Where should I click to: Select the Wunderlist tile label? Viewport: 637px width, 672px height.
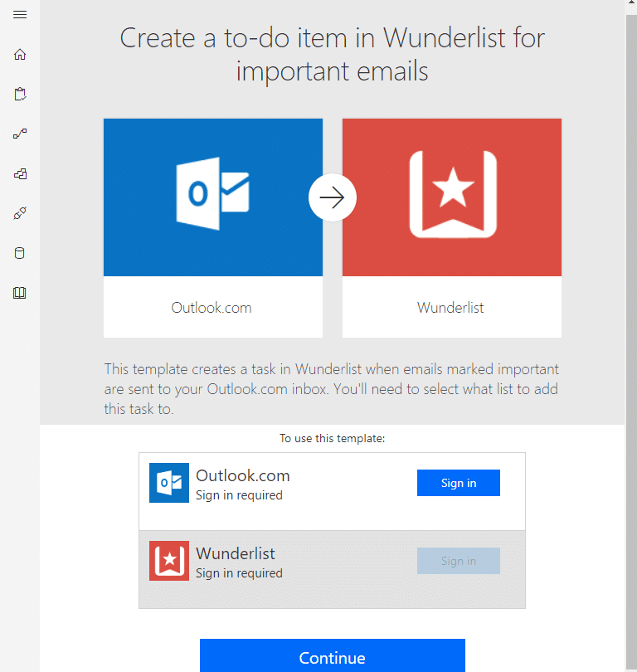(x=450, y=308)
